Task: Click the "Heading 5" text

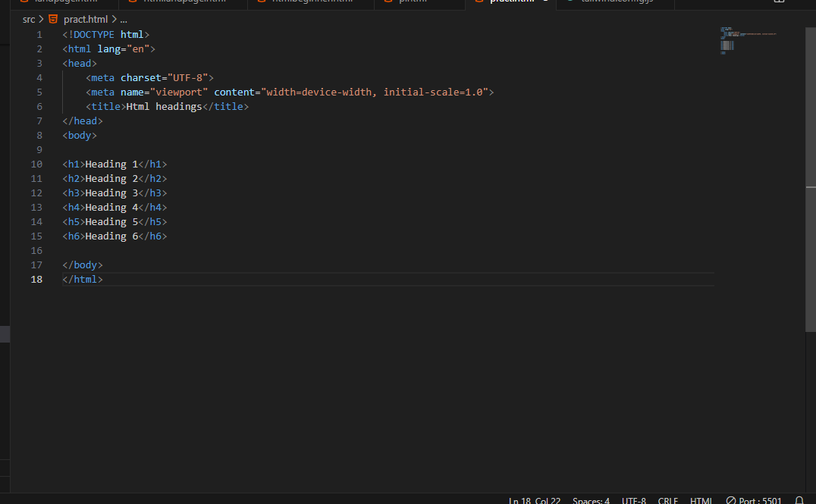Action: [111, 222]
